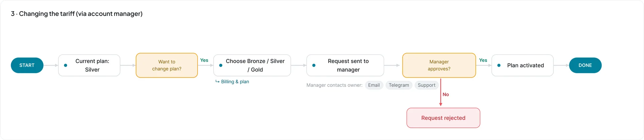Select the Current plan: Silver step
This screenshot has height=140, width=644.
[89, 65]
